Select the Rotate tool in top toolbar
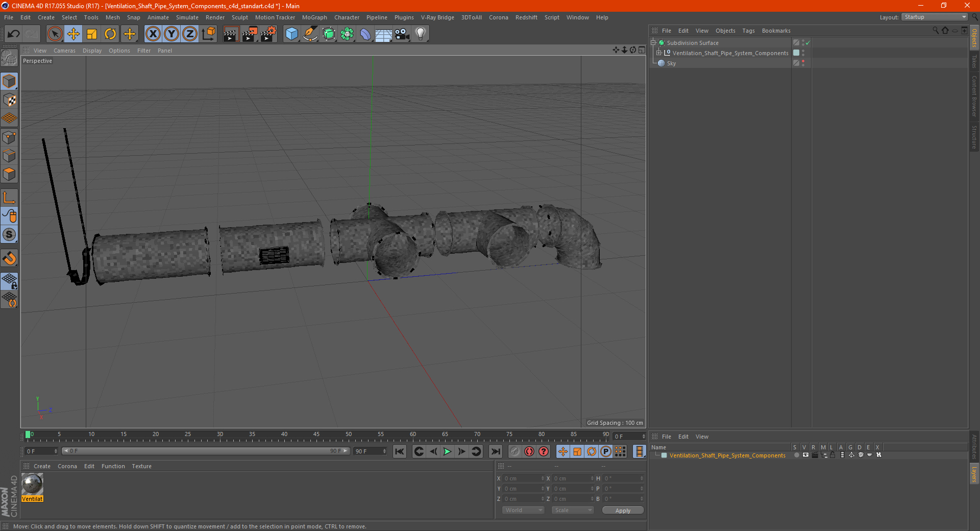The image size is (980, 531). click(110, 34)
